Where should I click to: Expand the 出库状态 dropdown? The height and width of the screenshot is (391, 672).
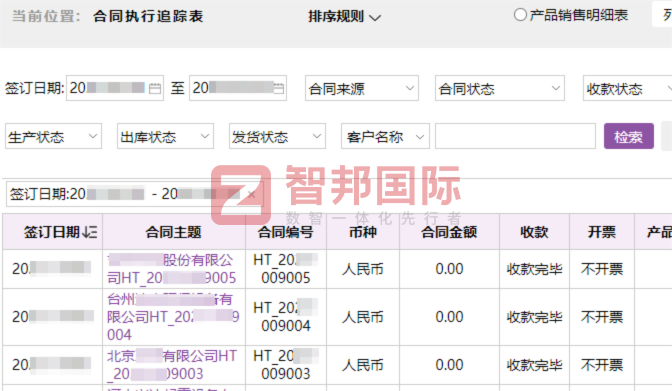[x=165, y=136]
